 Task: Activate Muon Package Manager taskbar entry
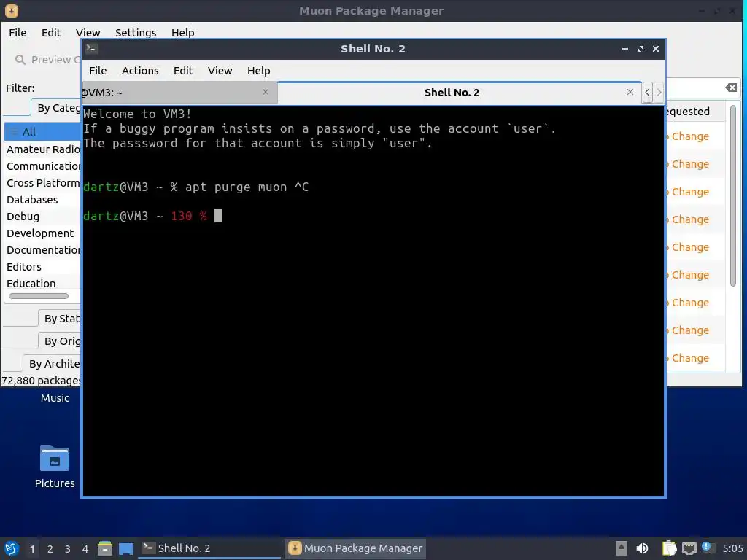point(355,548)
